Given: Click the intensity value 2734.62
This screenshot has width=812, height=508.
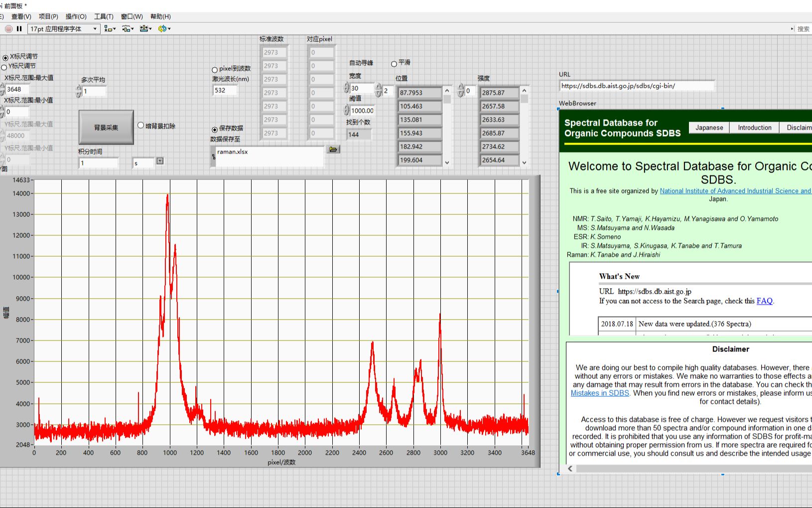Looking at the screenshot, I should click(499, 147).
